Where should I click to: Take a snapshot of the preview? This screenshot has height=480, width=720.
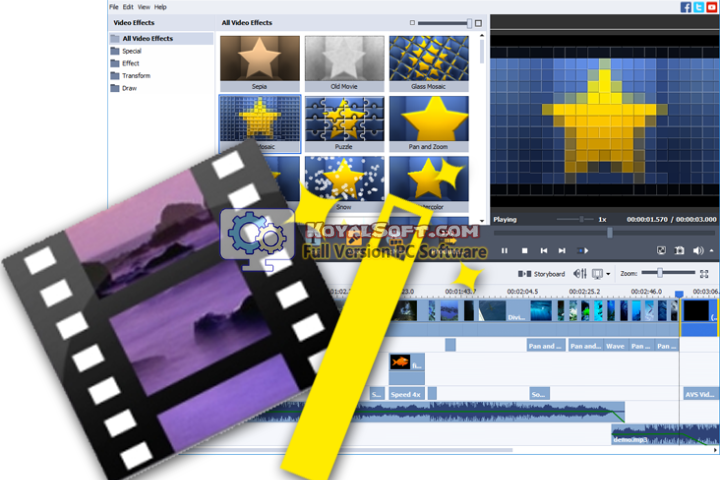pos(680,250)
